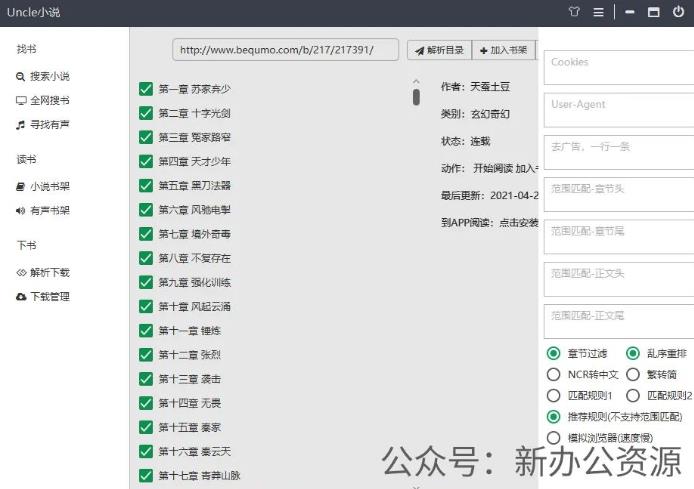Click the 解析目录 button
This screenshot has width=694, height=489.
440,50
